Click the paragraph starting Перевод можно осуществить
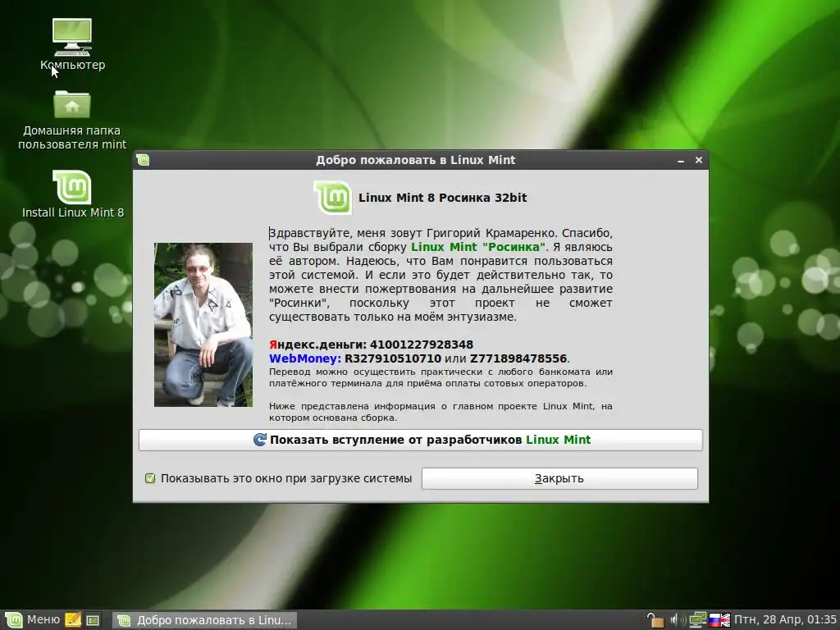Viewport: 840px width, 630px height. pyautogui.click(x=441, y=377)
